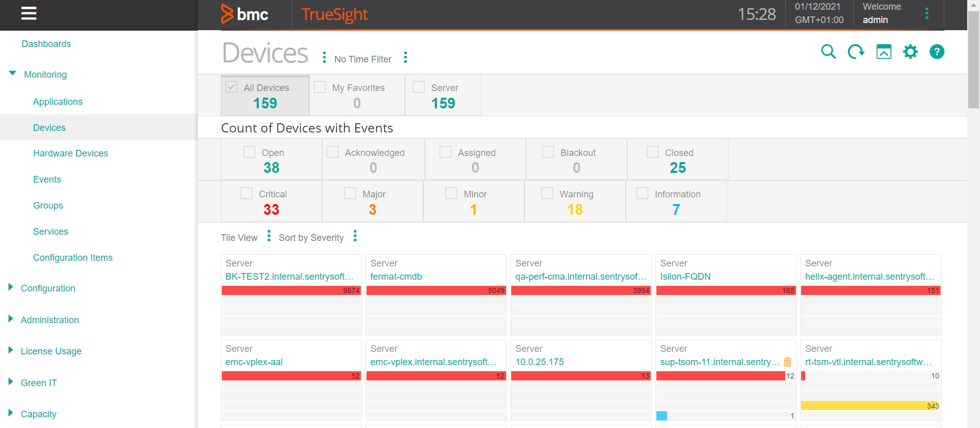Select Devices in the sidebar
980x428 pixels.
pyautogui.click(x=49, y=127)
